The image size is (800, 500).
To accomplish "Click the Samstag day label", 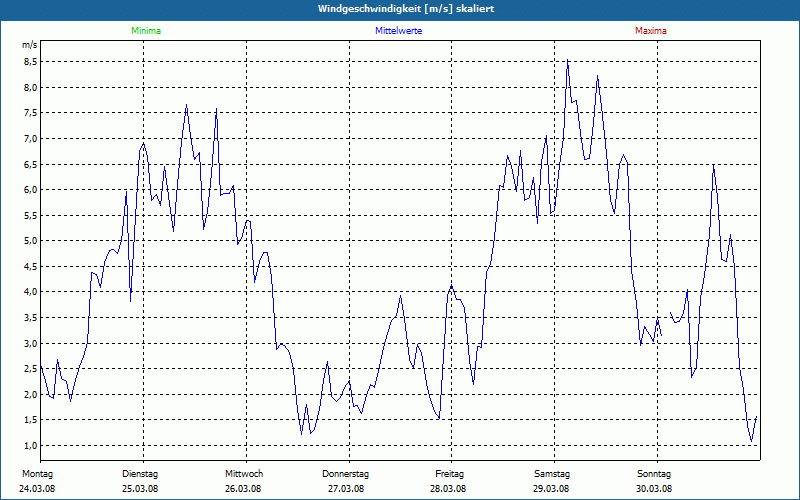I will pos(552,474).
